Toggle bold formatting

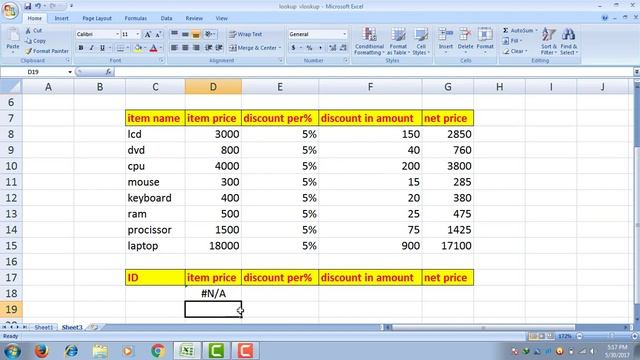81,48
